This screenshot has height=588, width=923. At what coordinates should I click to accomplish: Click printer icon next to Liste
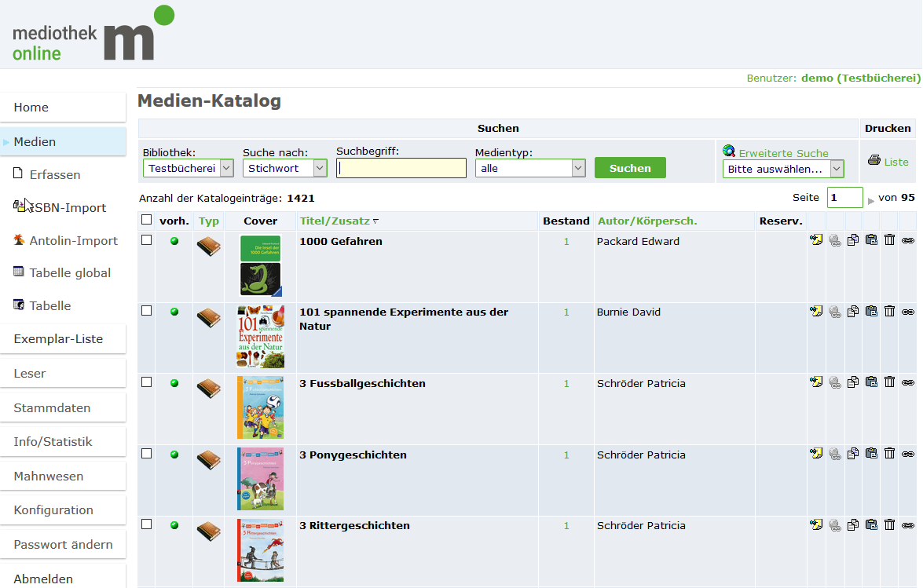(874, 160)
